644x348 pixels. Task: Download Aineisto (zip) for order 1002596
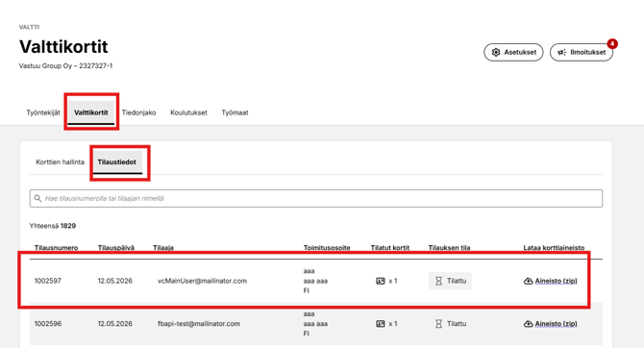[x=556, y=324]
